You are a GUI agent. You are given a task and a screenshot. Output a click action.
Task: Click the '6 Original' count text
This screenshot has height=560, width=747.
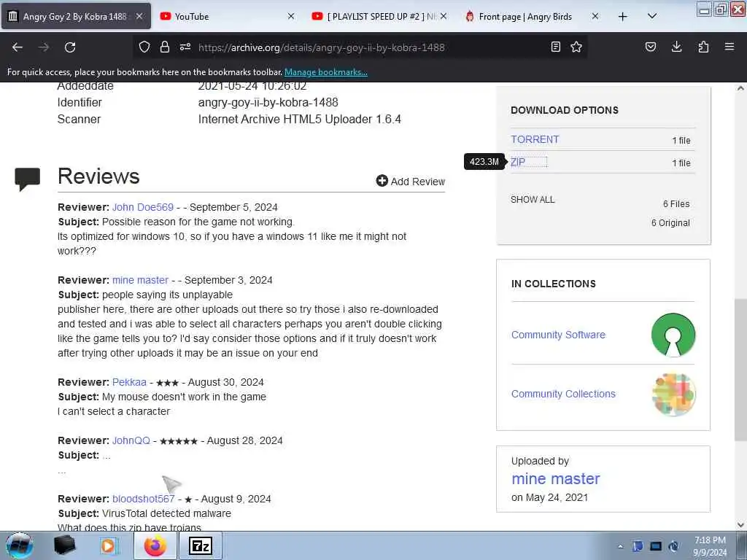670,223
